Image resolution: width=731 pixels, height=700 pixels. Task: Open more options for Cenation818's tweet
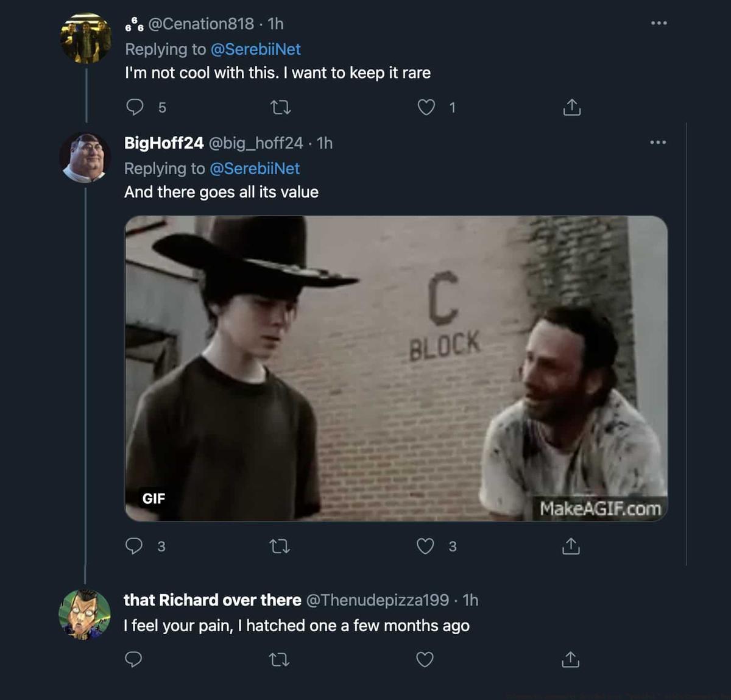pyautogui.click(x=659, y=23)
